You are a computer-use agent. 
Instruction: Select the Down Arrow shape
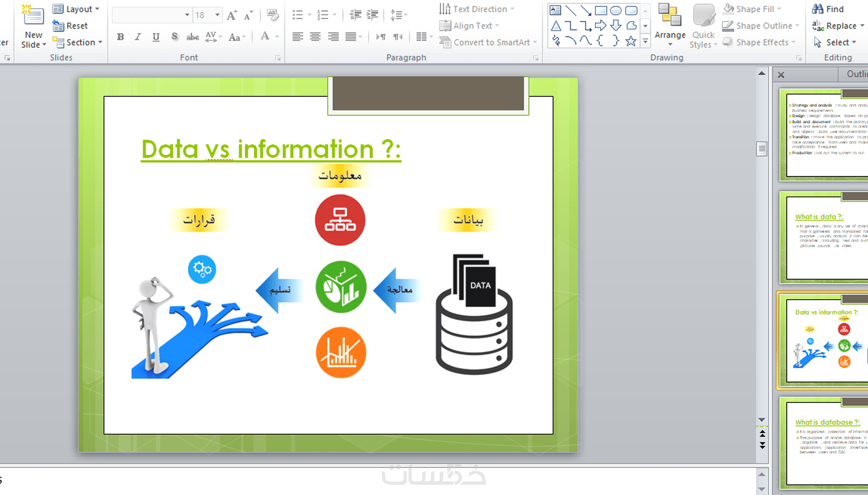[x=616, y=26]
